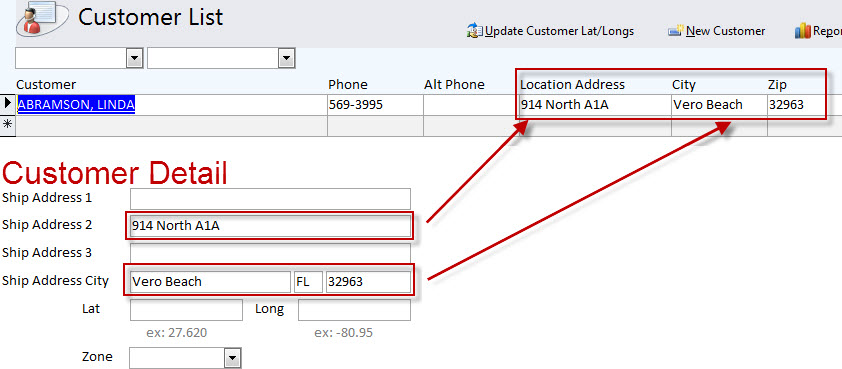Screen dimensions: 842x369
Task: Open the first filter dropdown arrow
Action: click(134, 58)
